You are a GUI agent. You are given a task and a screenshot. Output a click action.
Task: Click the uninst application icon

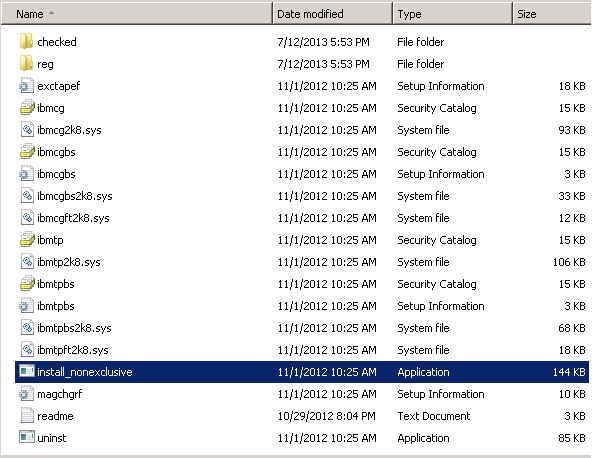27,437
